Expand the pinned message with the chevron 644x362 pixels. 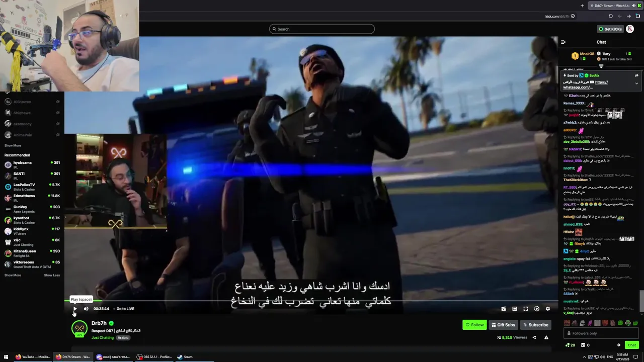[x=636, y=83]
